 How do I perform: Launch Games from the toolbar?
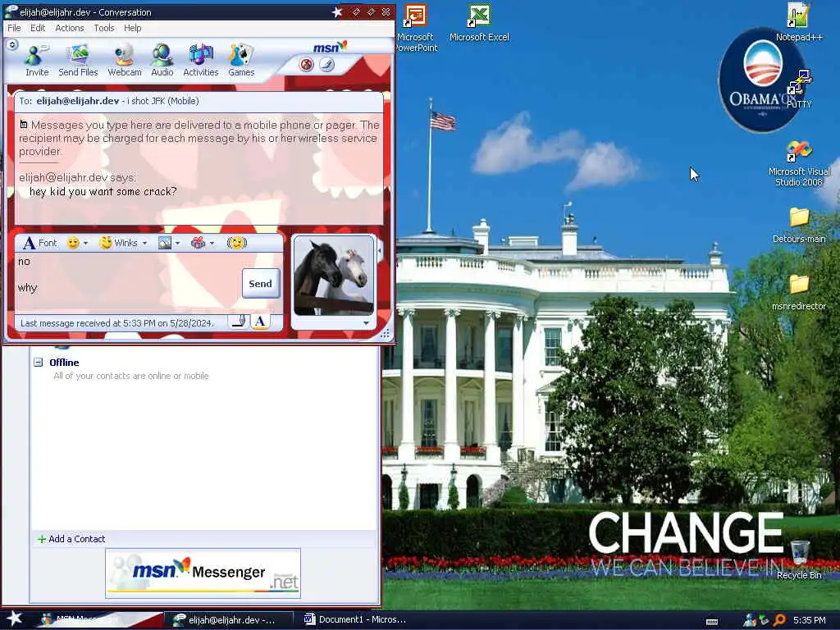coord(241,60)
